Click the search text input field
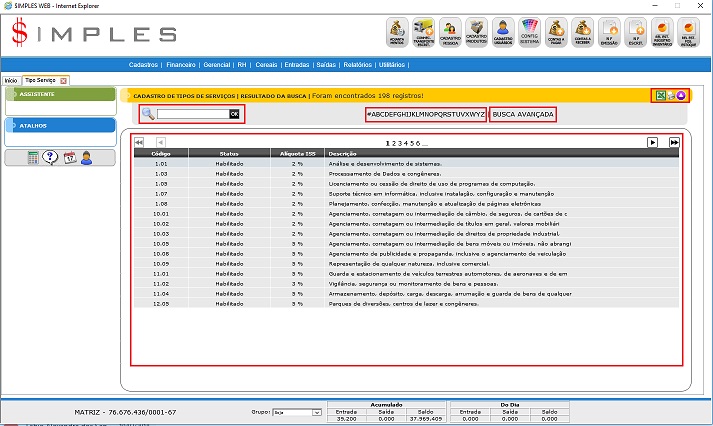The height and width of the screenshot is (426, 713). click(x=193, y=115)
